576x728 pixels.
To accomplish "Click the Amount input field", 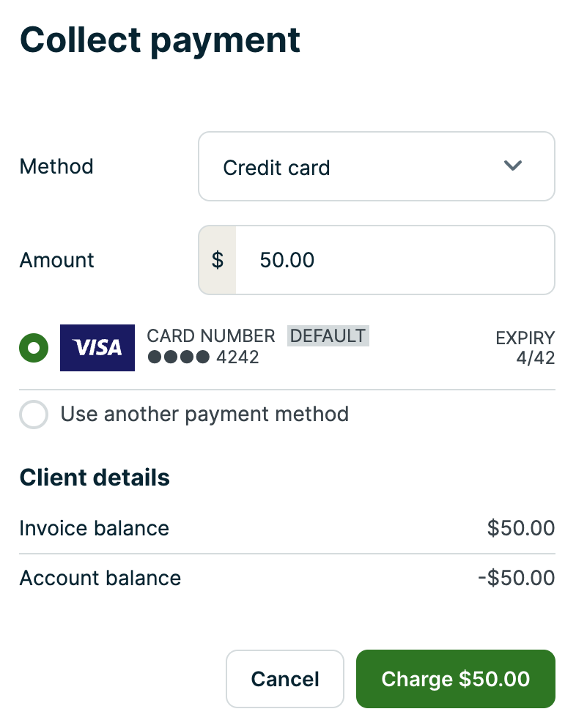I will (x=394, y=260).
